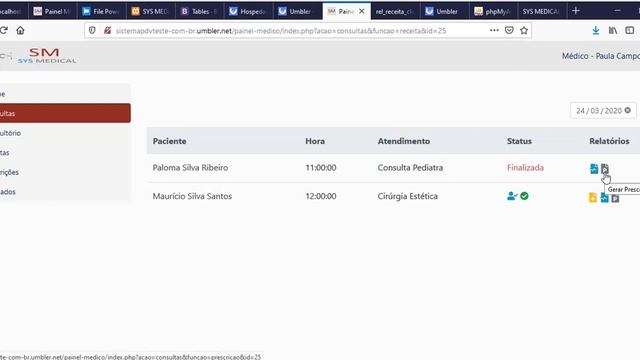Bookmark this page with the star icon

pyautogui.click(x=524, y=30)
